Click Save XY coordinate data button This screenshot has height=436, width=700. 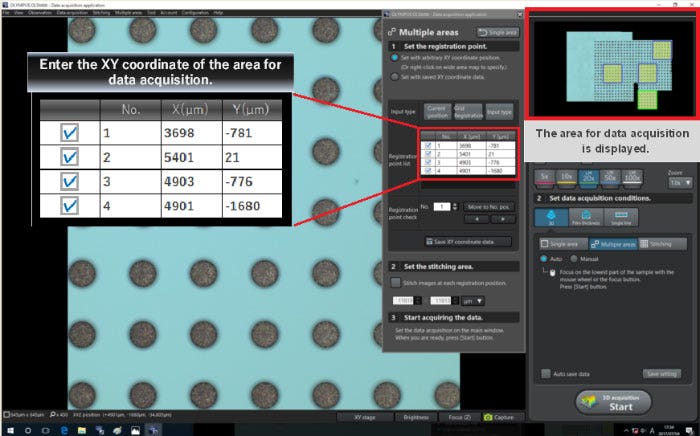[469, 241]
